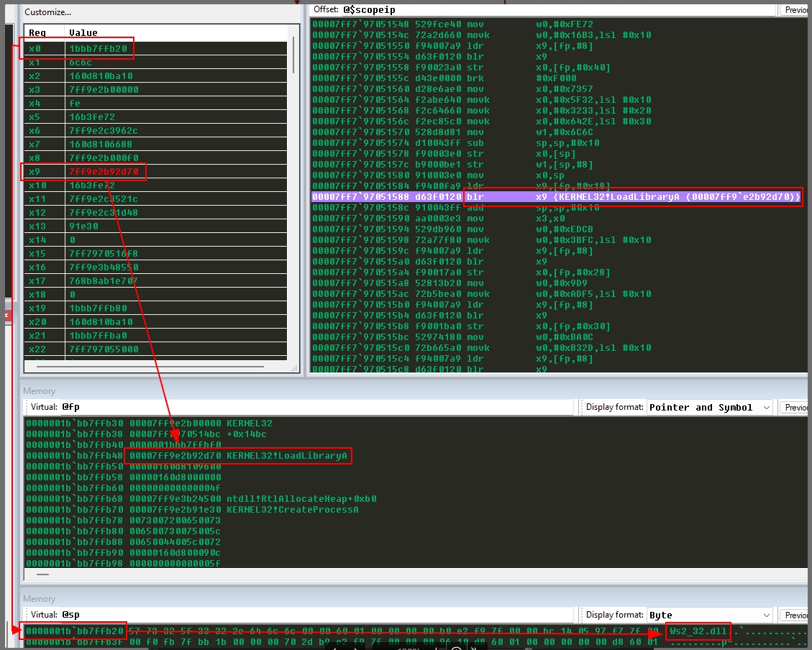The height and width of the screenshot is (650, 812).
Task: Open the Pointer and Symbol display format dropdown
Action: click(709, 407)
